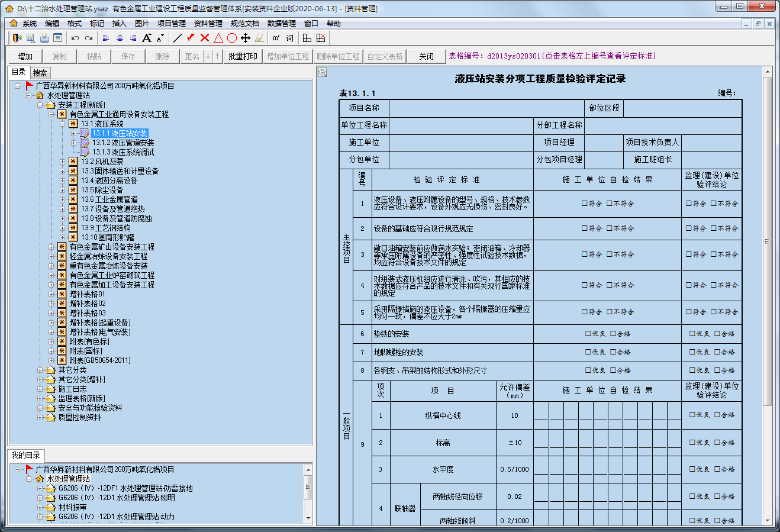Open the 项目管理 menu
This screenshot has height=532, width=780.
[x=172, y=24]
